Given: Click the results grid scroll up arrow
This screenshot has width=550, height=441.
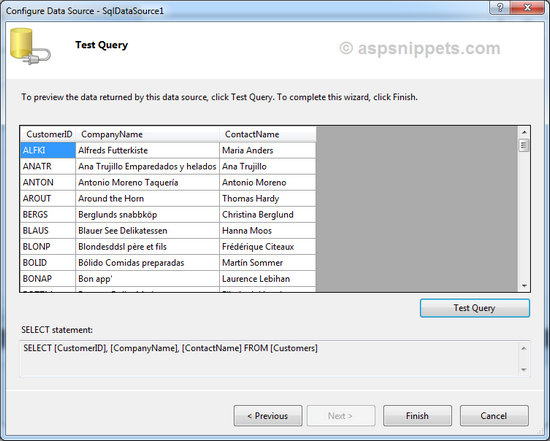Looking at the screenshot, I should (524, 132).
